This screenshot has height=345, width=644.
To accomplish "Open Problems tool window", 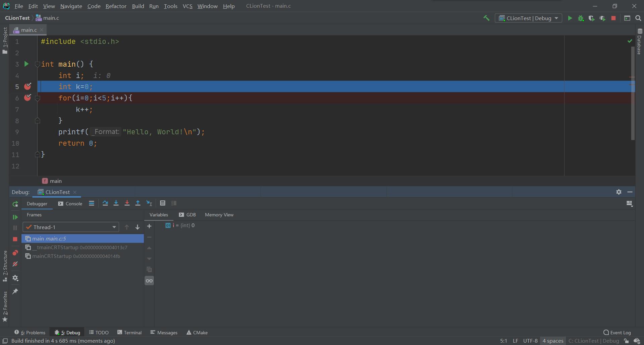I will [x=30, y=332].
